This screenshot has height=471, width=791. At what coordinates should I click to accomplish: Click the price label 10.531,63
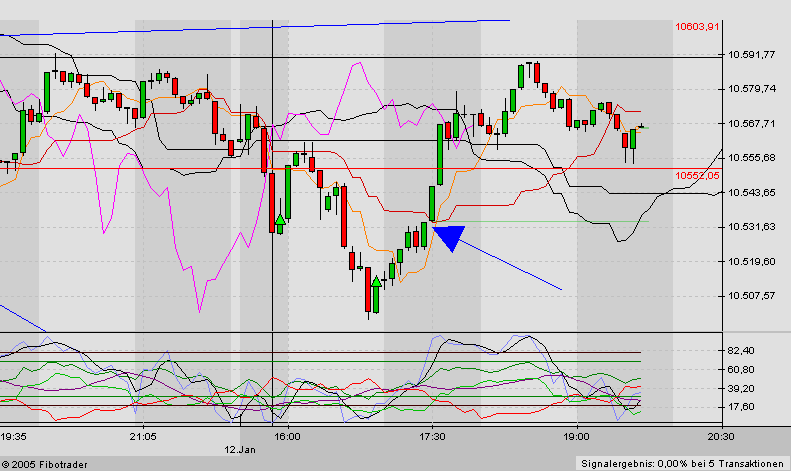[752, 227]
